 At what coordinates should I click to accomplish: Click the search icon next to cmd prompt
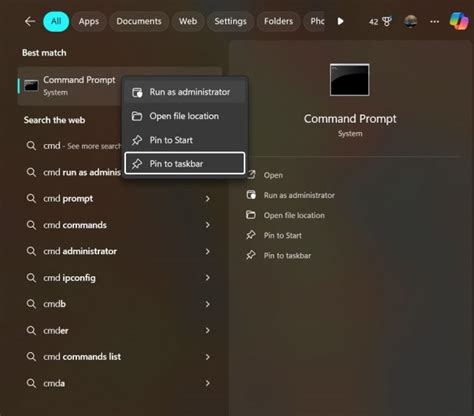pyautogui.click(x=31, y=199)
